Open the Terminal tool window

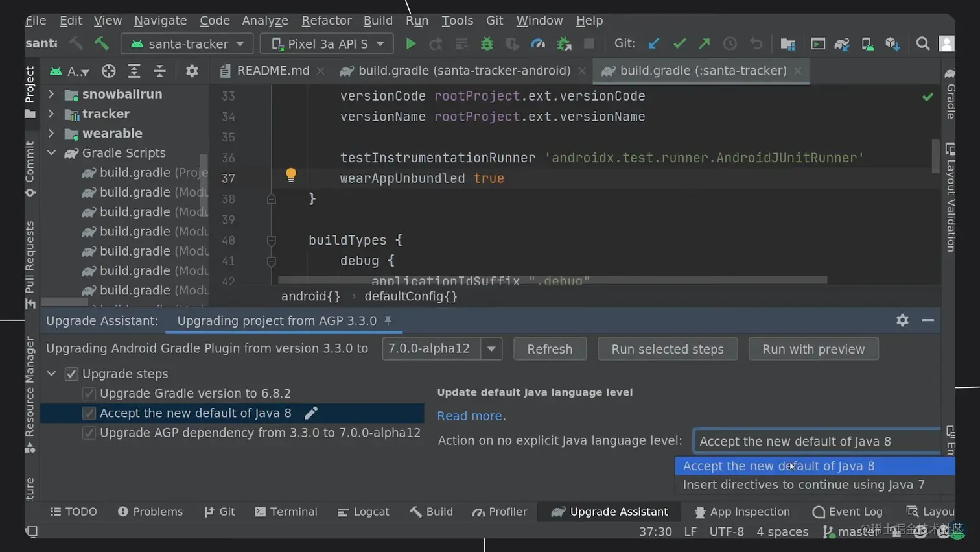[x=286, y=512]
